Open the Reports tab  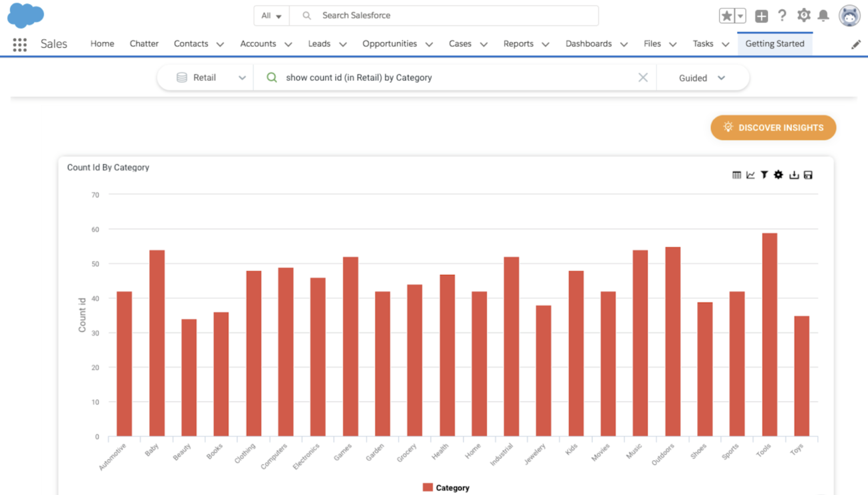click(518, 44)
